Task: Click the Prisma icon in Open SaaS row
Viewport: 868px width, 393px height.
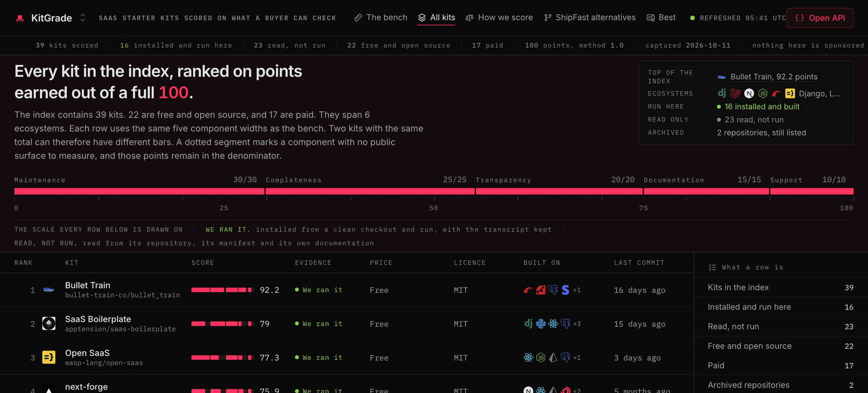Action: tap(553, 357)
